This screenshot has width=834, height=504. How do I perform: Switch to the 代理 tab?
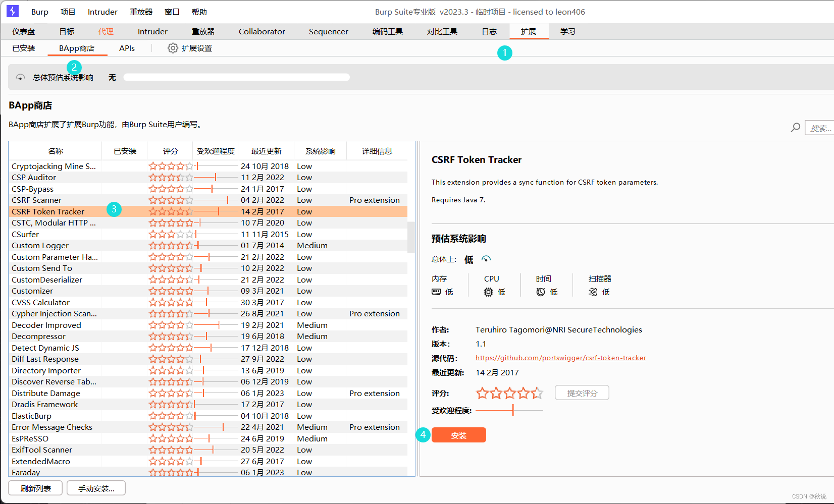click(x=106, y=31)
